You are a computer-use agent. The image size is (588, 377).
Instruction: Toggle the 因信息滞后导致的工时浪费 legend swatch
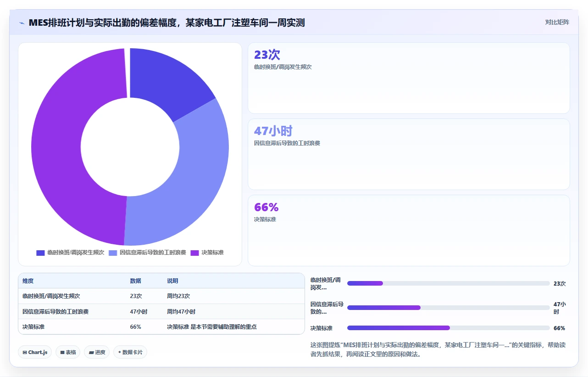[113, 253]
